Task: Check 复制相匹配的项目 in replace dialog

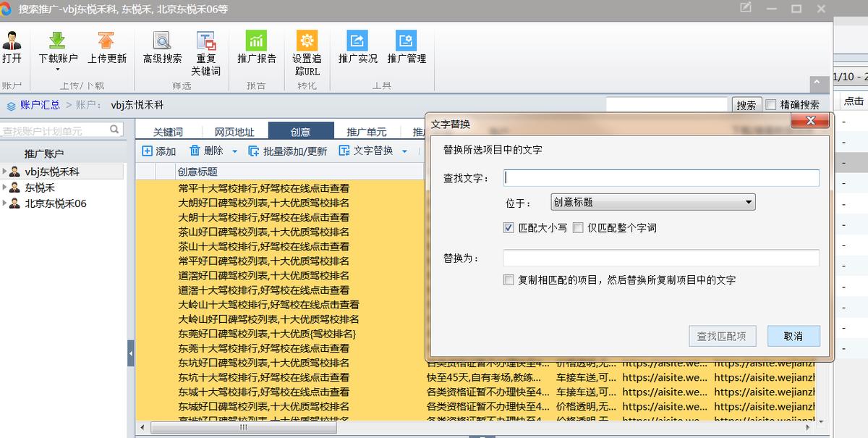Action: (x=509, y=280)
